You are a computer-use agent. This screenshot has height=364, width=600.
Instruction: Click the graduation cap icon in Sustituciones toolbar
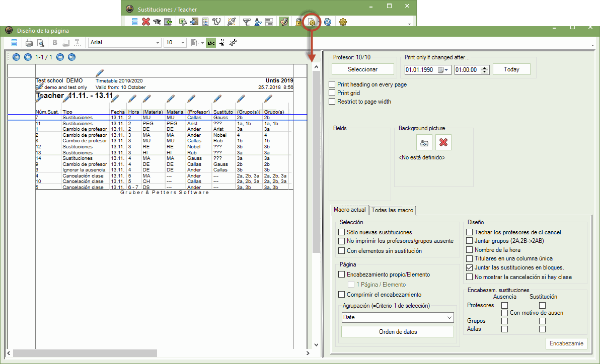pyautogui.click(x=157, y=22)
